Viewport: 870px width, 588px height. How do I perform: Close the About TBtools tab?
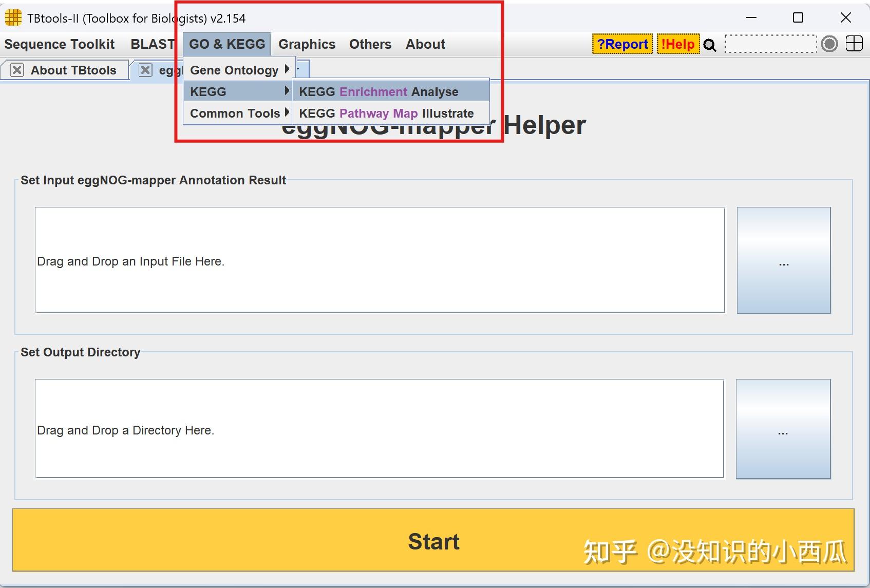coord(17,69)
